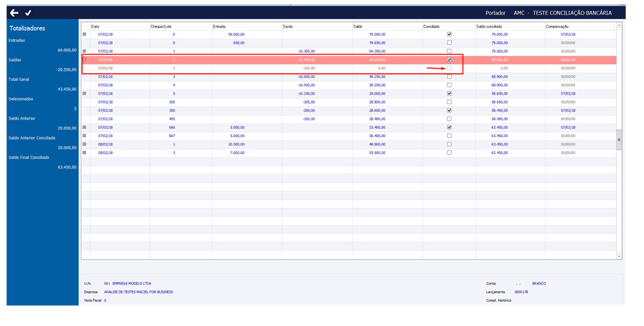Uncheck Conciliado for the Cheque/Lote 5 row
The image size is (644, 326).
pos(449,93)
